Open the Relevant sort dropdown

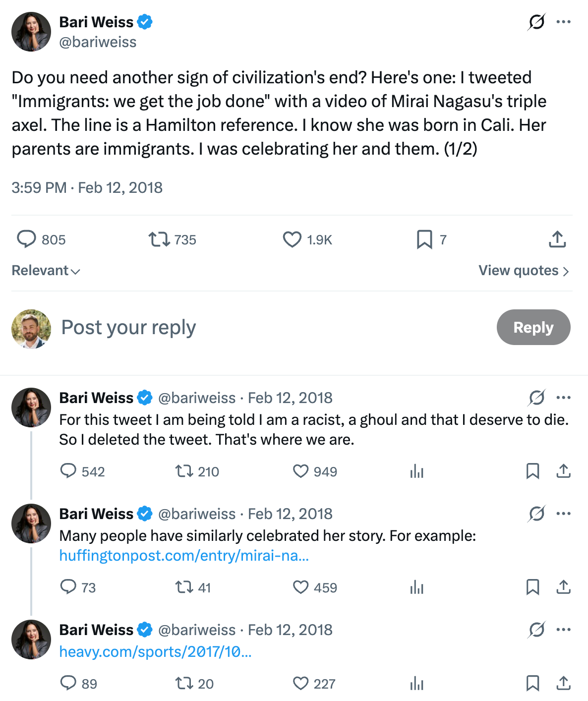[x=46, y=271]
